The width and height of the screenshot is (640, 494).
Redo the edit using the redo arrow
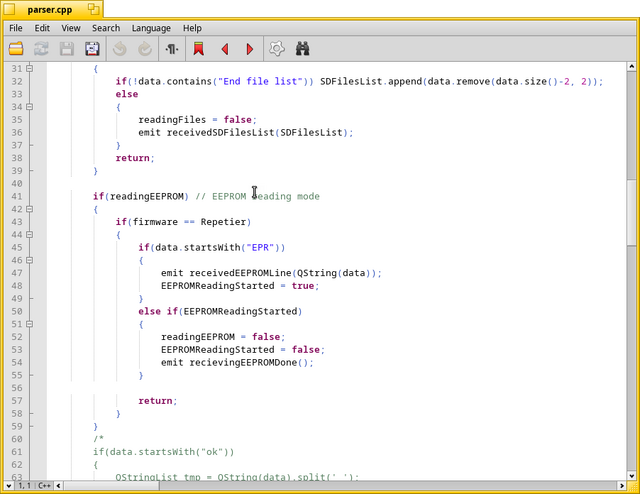pos(145,49)
